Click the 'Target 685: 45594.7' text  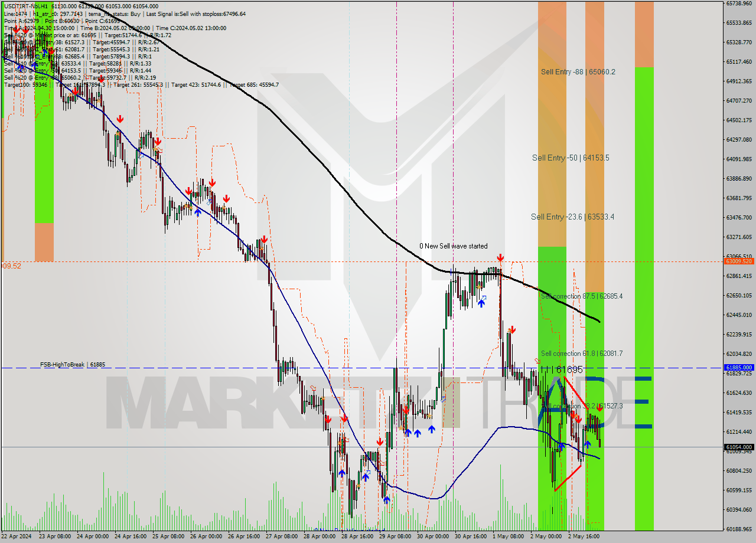click(x=254, y=84)
